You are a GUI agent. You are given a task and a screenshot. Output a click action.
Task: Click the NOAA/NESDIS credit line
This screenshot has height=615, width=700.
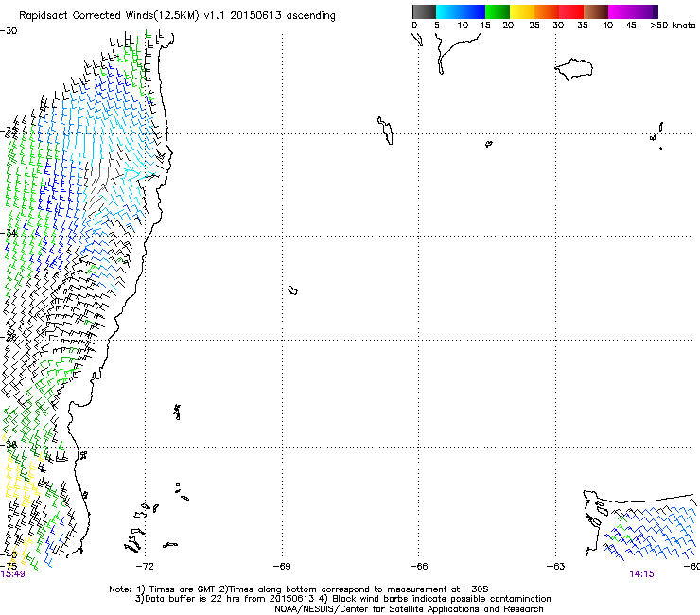coord(409,609)
